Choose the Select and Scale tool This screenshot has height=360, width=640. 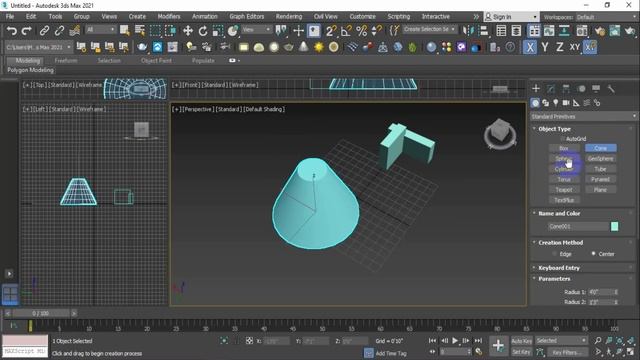(218, 31)
